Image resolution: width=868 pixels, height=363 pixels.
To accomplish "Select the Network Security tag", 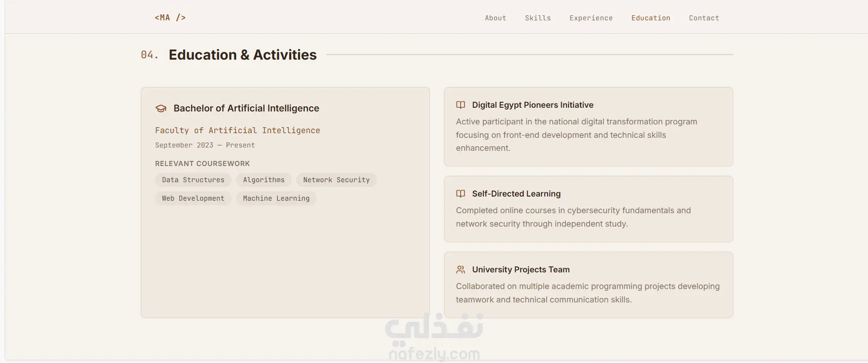I will pos(336,180).
